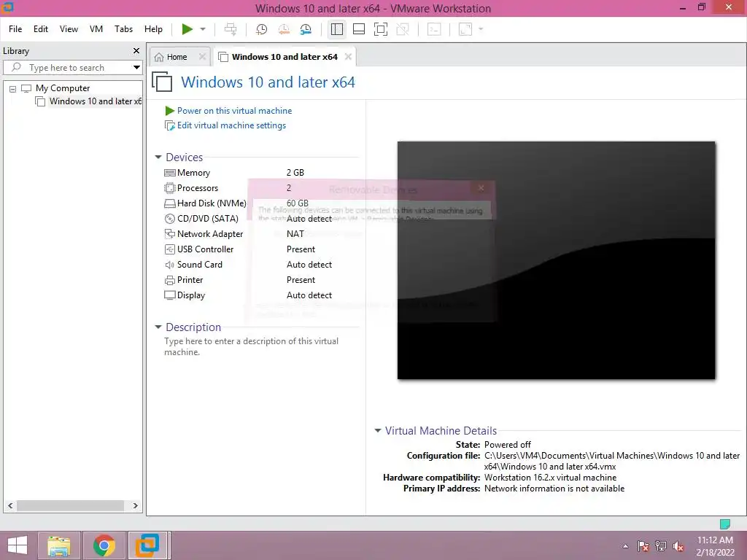Open the power options dropdown arrow
Screen dimensions: 747x560
pyautogui.click(x=203, y=29)
